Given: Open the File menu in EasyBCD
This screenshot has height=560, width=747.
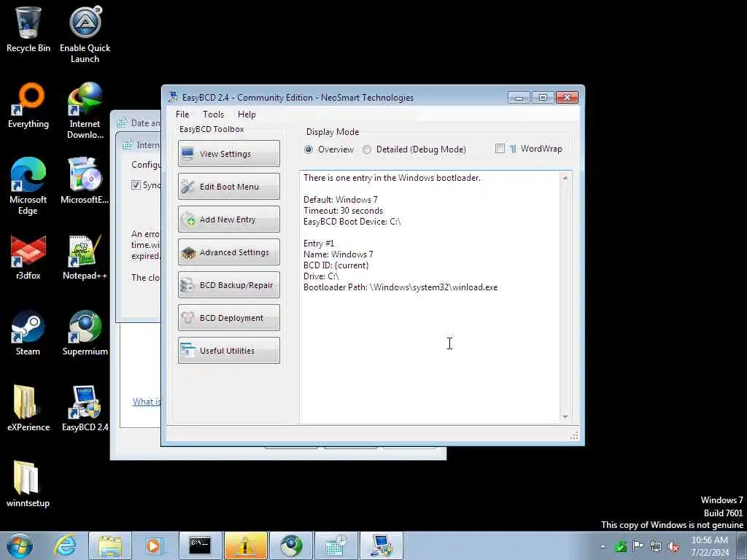Looking at the screenshot, I should click(182, 114).
